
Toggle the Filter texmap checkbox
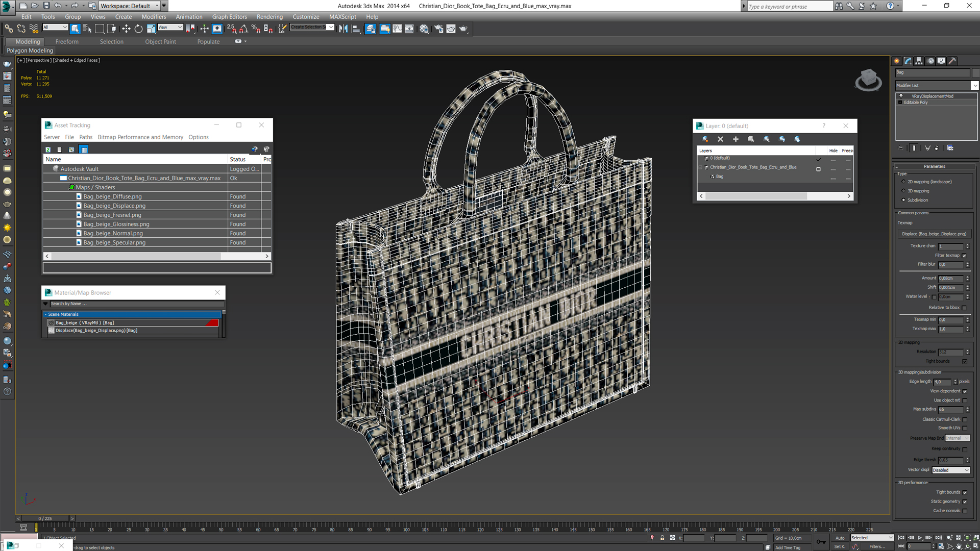[964, 256]
